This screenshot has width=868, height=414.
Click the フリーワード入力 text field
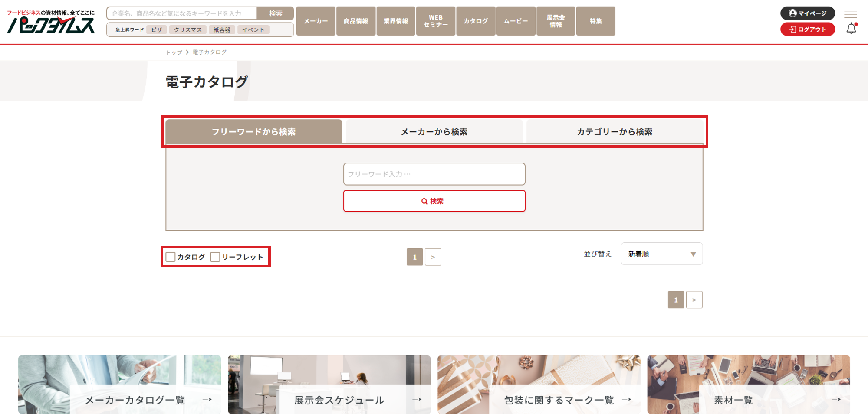434,174
